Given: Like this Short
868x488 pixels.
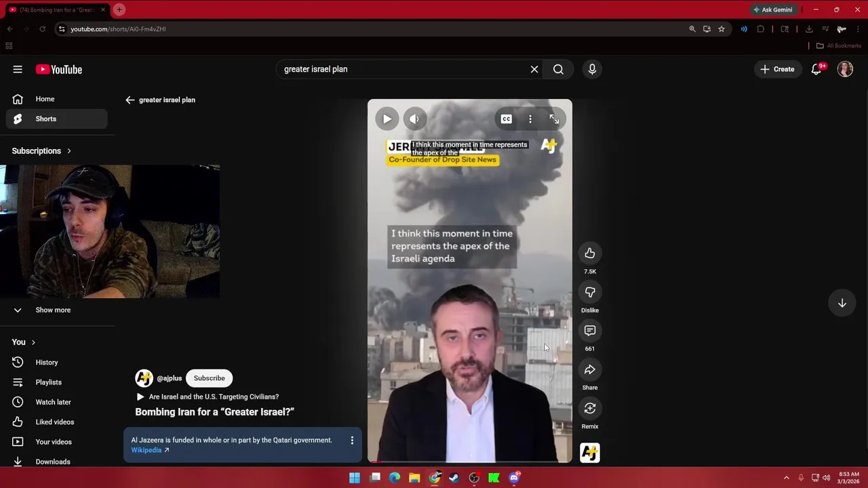Looking at the screenshot, I should pos(590,253).
